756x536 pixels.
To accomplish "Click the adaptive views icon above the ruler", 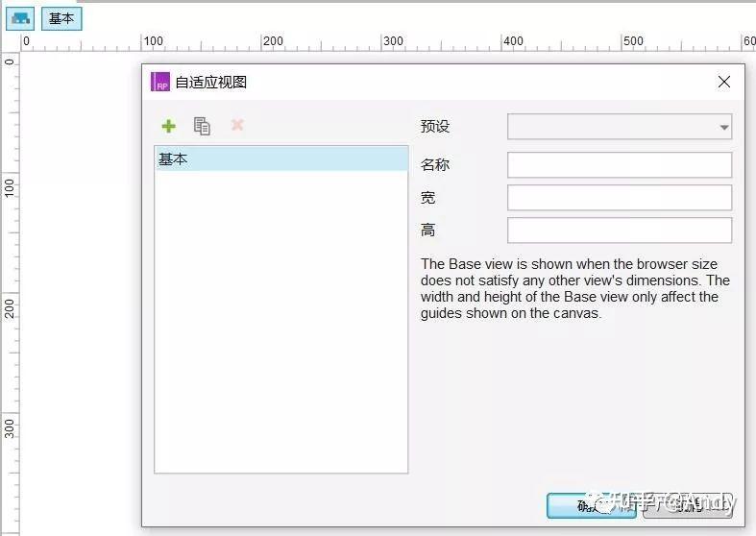I will (20, 19).
